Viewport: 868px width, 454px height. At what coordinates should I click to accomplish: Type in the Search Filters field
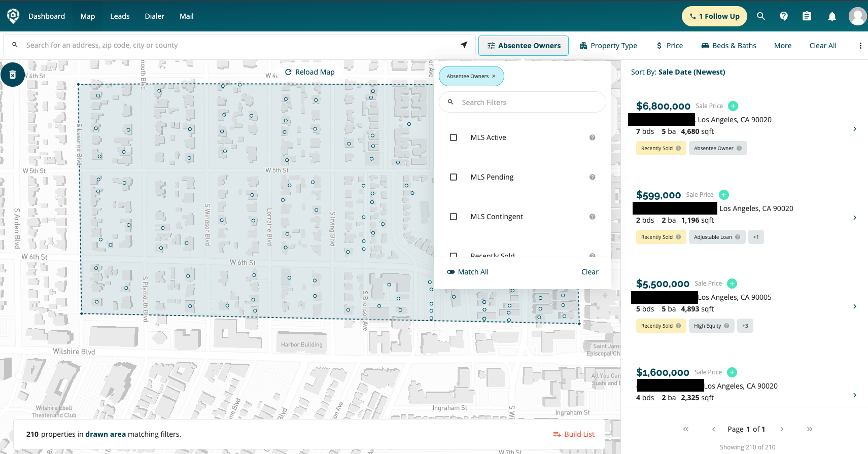(x=528, y=102)
